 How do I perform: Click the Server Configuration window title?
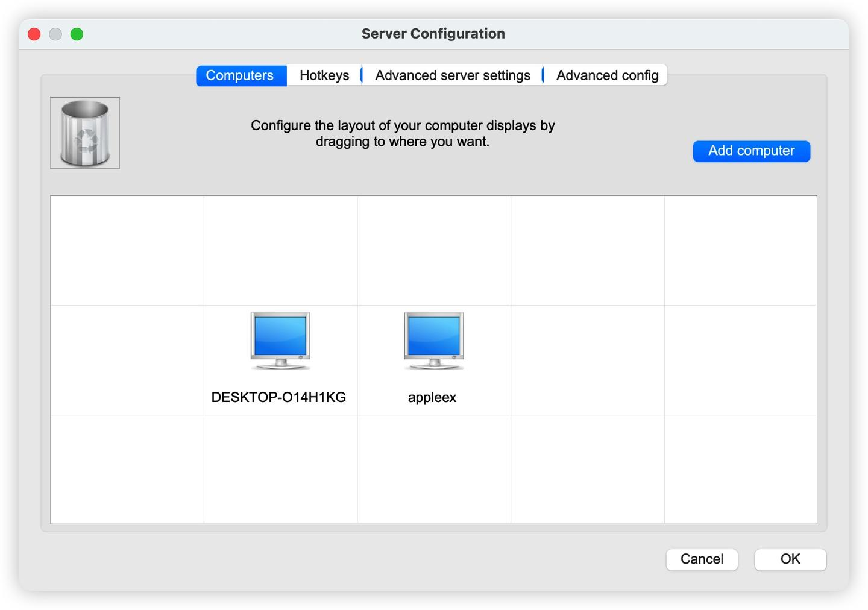coord(433,34)
